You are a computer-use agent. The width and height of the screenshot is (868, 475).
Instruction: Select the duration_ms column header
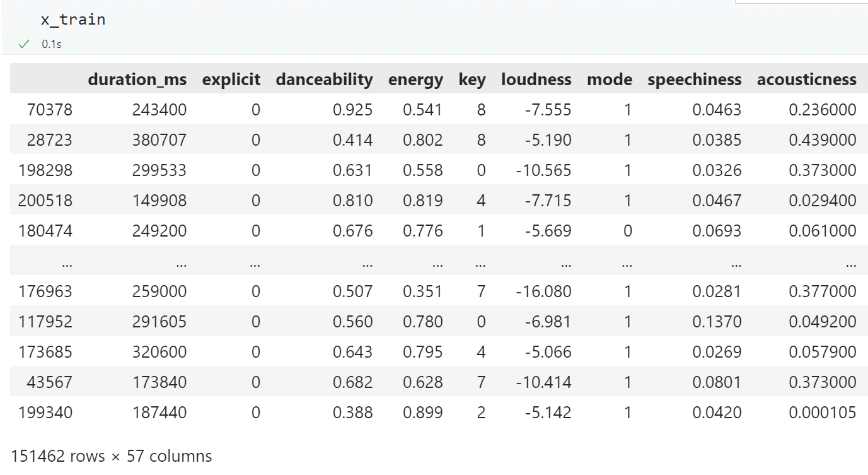tap(137, 79)
